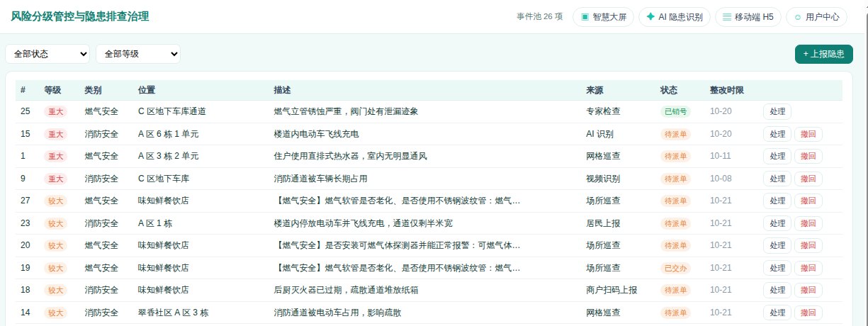Image resolution: width=868 pixels, height=326 pixels.
Task: Click 处理 for row 23 居民上报
Action: (777, 223)
